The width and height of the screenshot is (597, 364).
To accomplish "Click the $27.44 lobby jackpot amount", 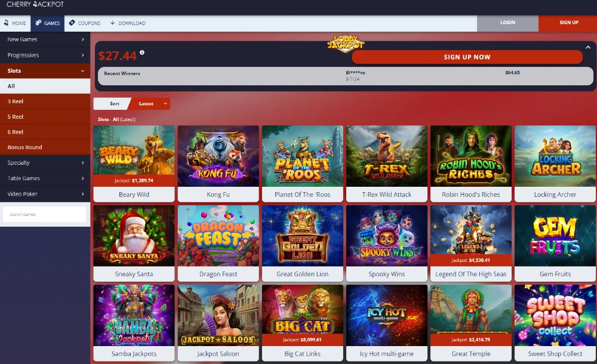I will coord(117,56).
